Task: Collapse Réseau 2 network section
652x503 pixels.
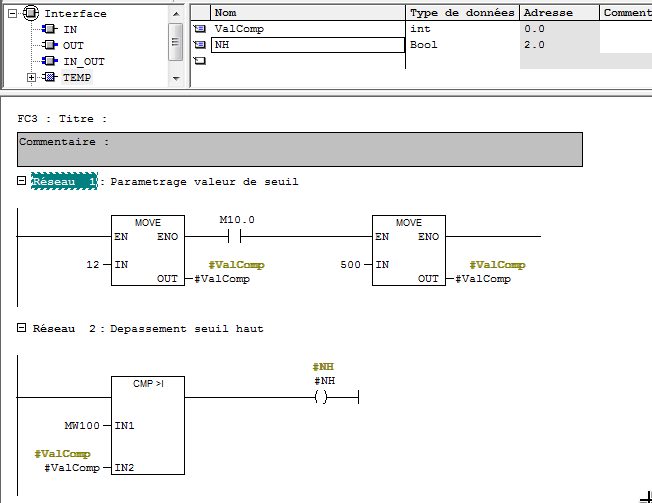Action: pyautogui.click(x=22, y=328)
